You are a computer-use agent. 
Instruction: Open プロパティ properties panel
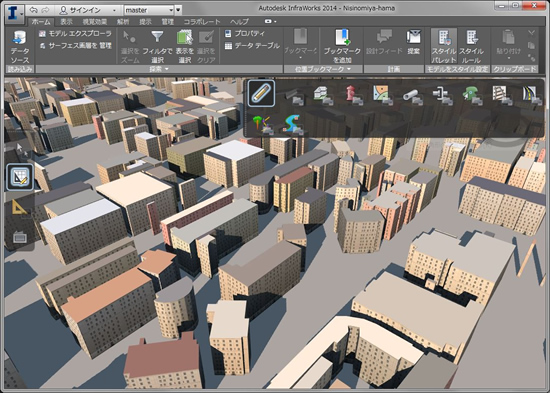tap(245, 34)
